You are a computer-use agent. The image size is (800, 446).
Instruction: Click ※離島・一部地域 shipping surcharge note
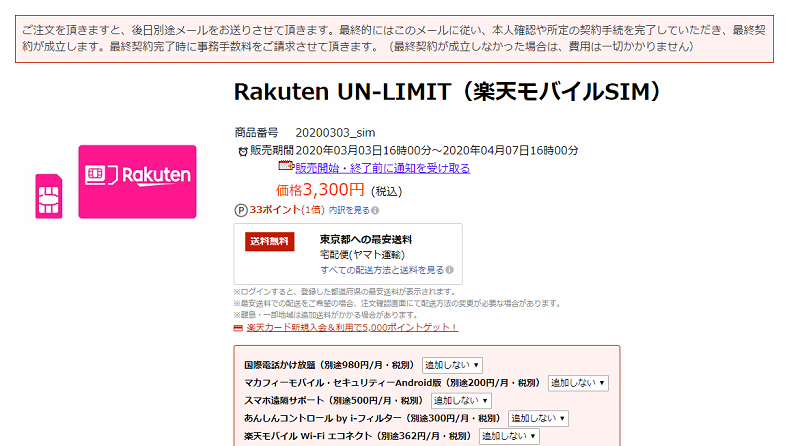click(x=327, y=315)
